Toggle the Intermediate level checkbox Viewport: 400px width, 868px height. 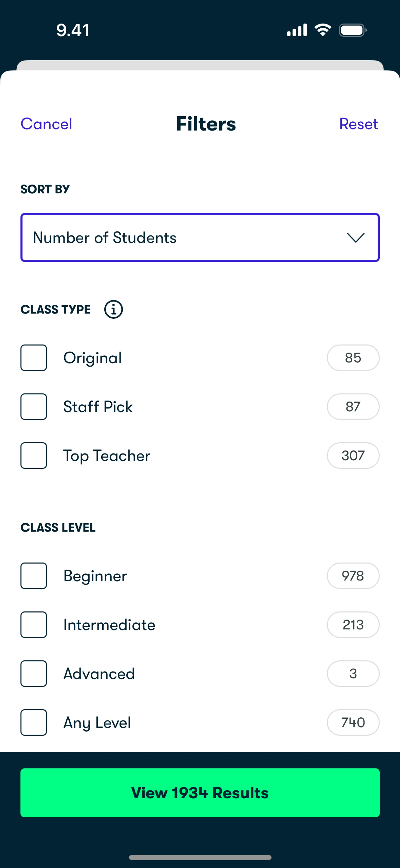(34, 625)
